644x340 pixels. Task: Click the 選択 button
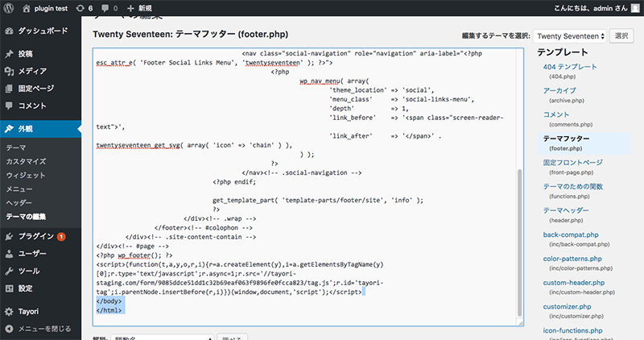coord(621,36)
